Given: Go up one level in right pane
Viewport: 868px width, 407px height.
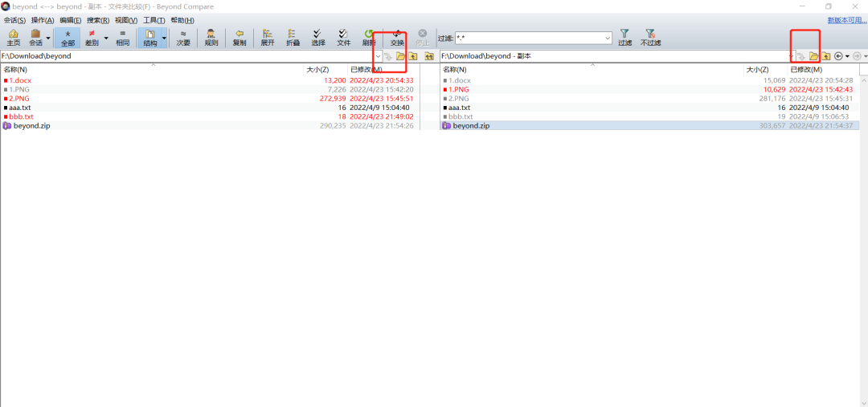Looking at the screenshot, I should pyautogui.click(x=825, y=56).
